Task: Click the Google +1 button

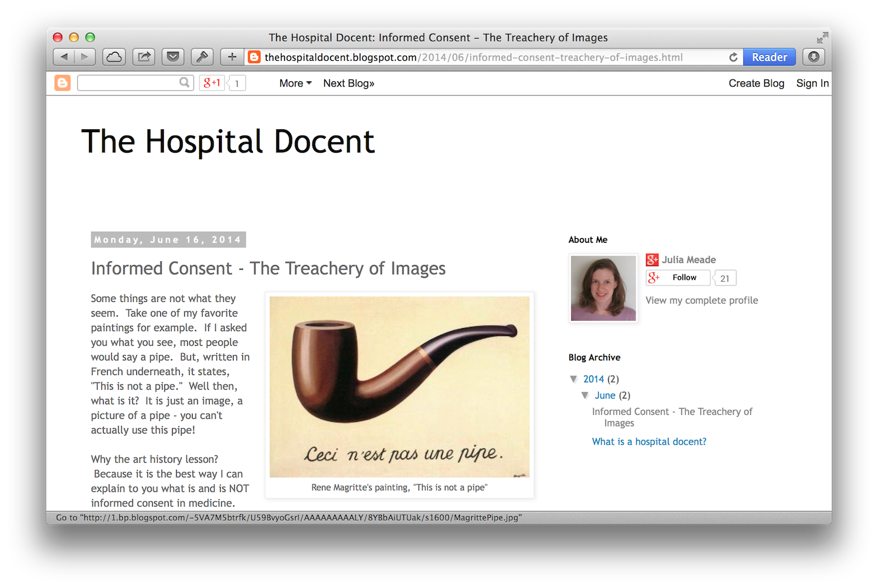Action: coord(212,83)
